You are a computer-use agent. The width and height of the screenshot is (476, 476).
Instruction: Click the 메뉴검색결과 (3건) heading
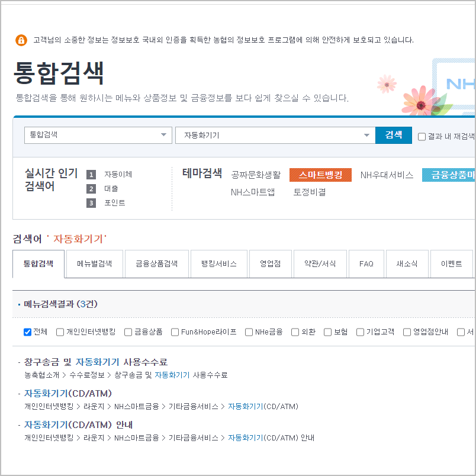pyautogui.click(x=60, y=304)
